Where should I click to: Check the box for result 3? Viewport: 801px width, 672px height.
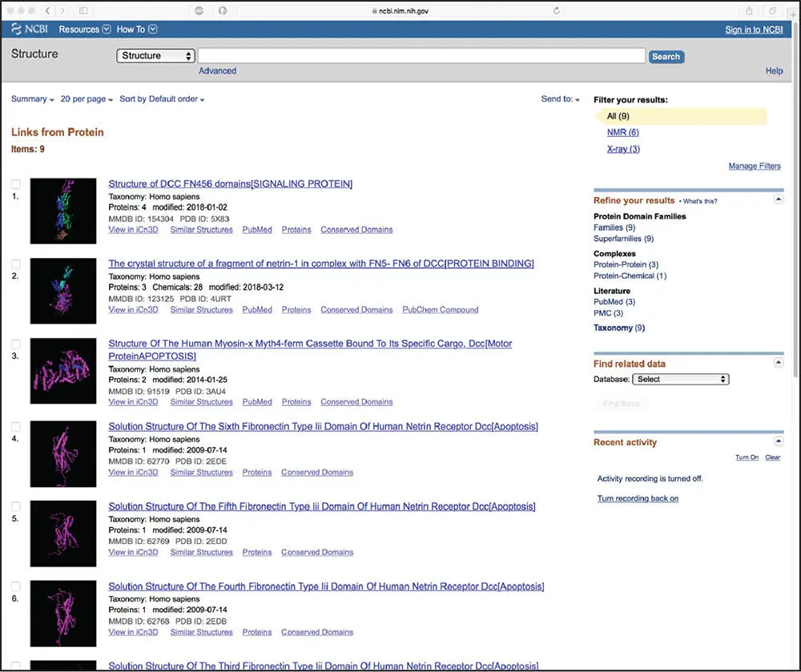pos(16,344)
